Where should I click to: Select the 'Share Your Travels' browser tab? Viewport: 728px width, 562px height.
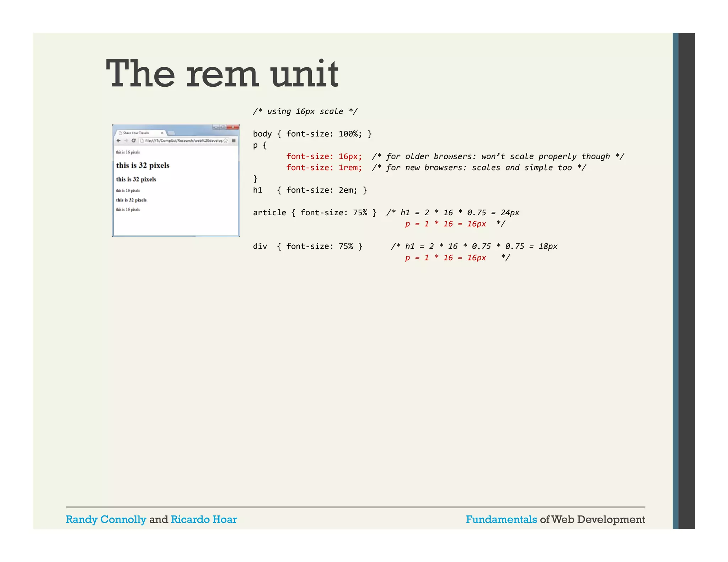click(x=141, y=133)
